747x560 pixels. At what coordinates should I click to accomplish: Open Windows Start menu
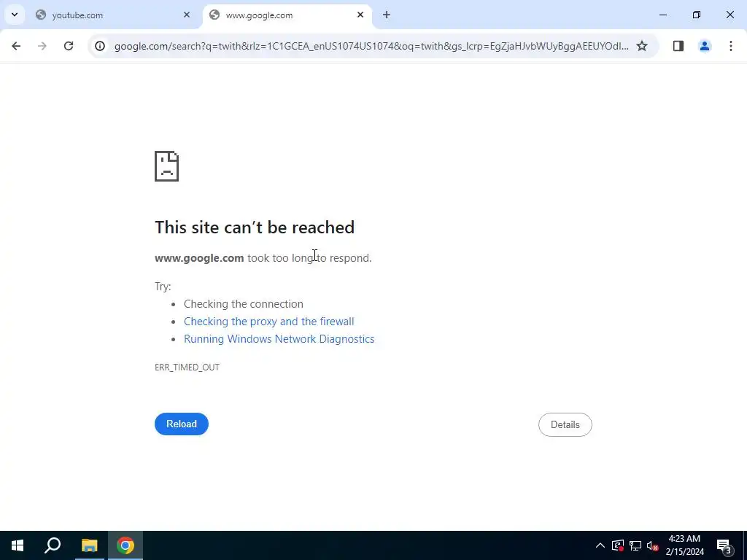18,545
